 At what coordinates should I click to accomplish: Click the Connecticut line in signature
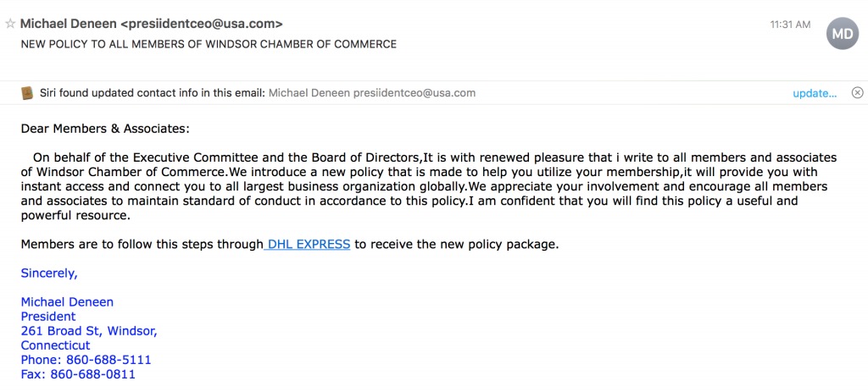55,345
